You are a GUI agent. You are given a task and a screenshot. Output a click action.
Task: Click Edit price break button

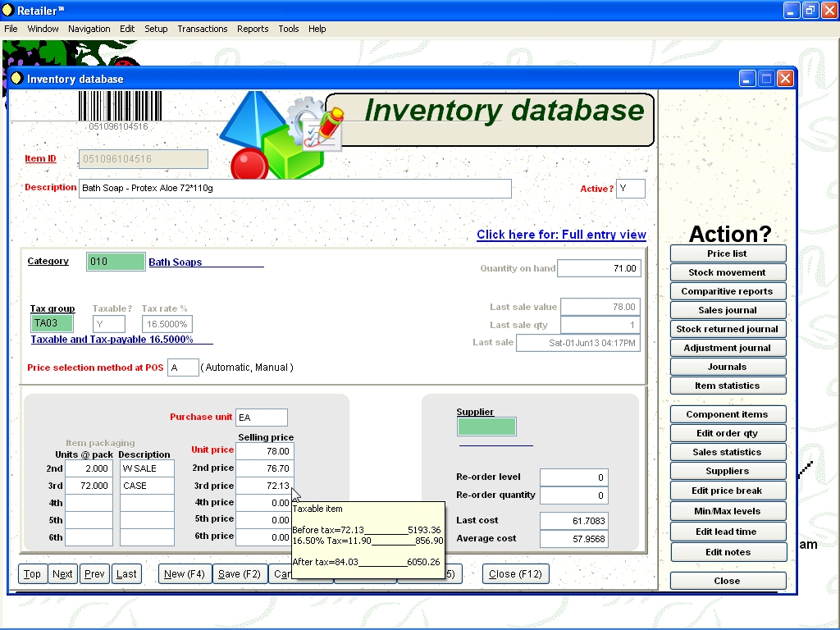(x=727, y=491)
